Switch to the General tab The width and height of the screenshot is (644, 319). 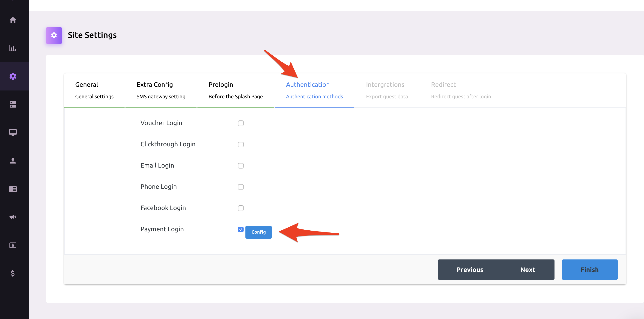point(94,90)
